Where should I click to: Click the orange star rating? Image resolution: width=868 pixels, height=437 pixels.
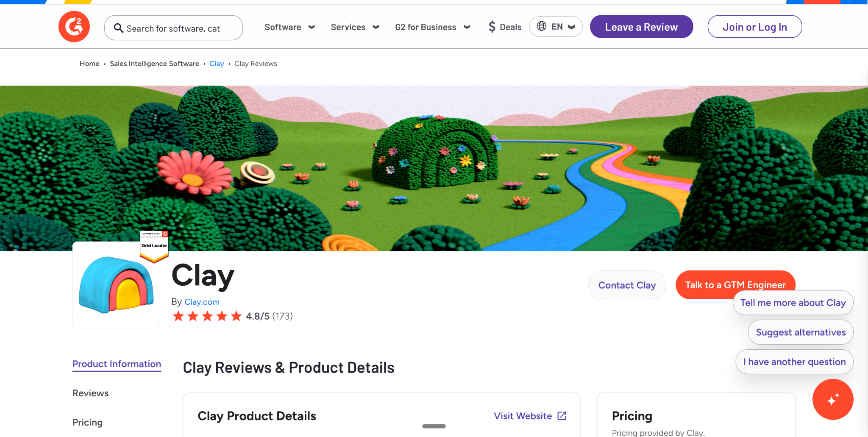coord(207,316)
